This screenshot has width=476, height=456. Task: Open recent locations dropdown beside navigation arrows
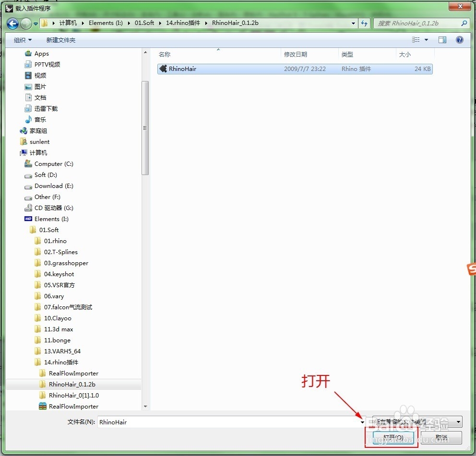tap(36, 23)
